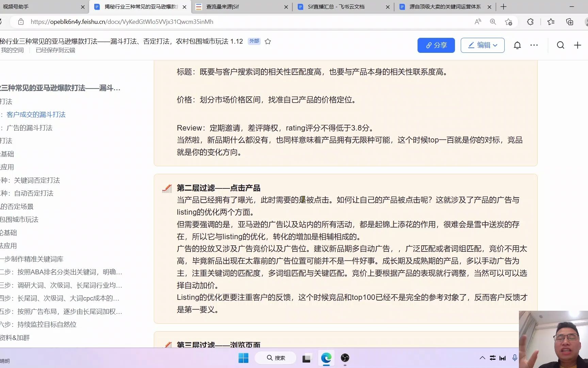The image size is (588, 368).
Task: Go to outline item 一步制作精准关键词库
Action: [32, 259]
